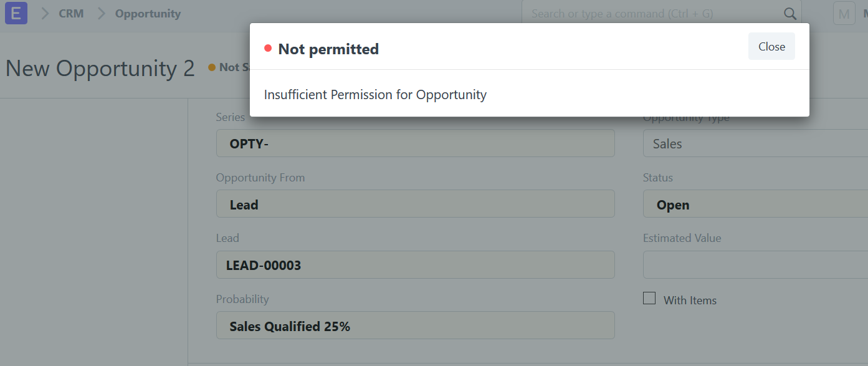Open the LEAD-00003 lead record
Screen dimensions: 868x366
415,264
